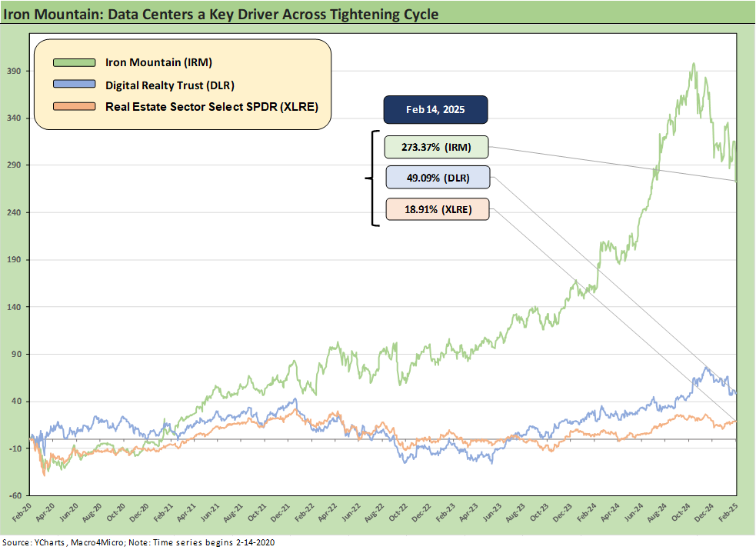Click the '18.91% (XLRE)' callout box
756x550 pixels.
coord(438,209)
